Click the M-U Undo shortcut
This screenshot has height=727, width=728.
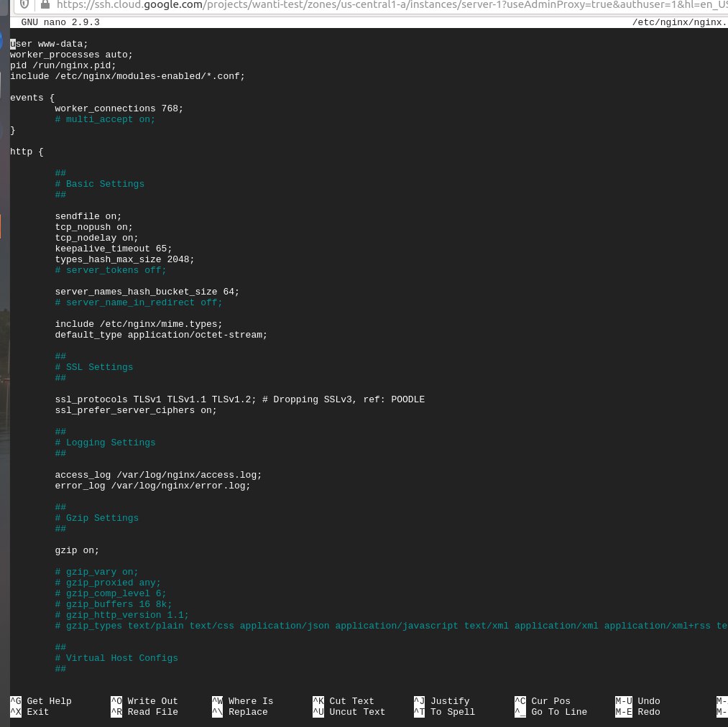point(637,701)
